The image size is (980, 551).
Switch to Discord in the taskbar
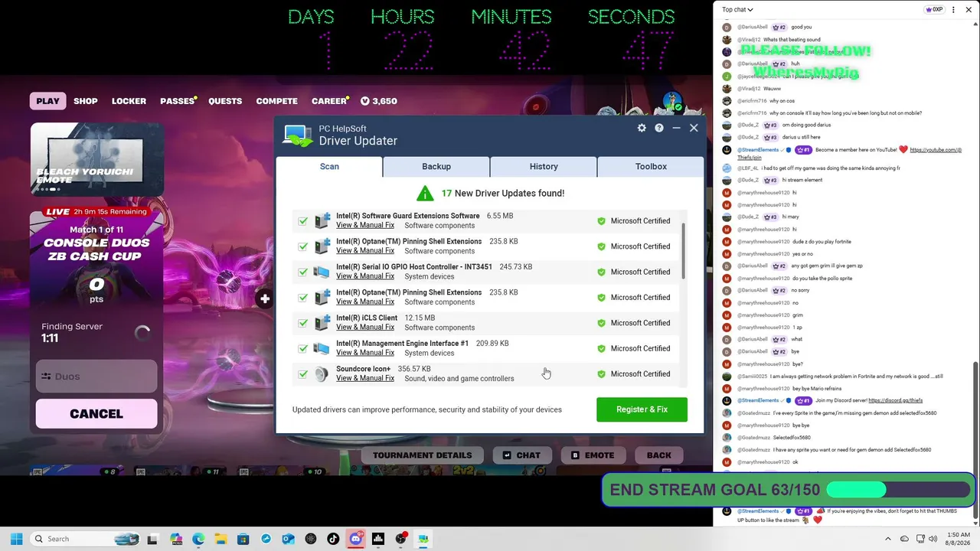coord(355,539)
